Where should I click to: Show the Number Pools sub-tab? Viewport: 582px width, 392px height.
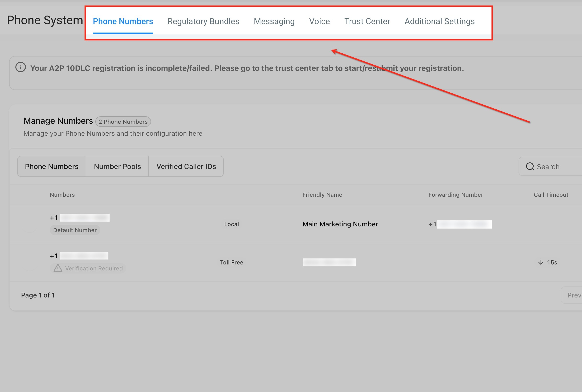(117, 167)
